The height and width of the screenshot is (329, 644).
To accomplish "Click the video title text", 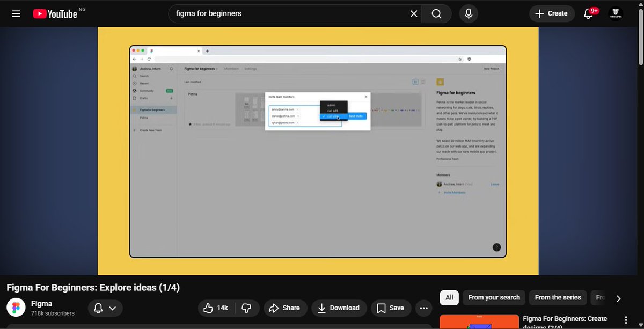I will 93,288.
